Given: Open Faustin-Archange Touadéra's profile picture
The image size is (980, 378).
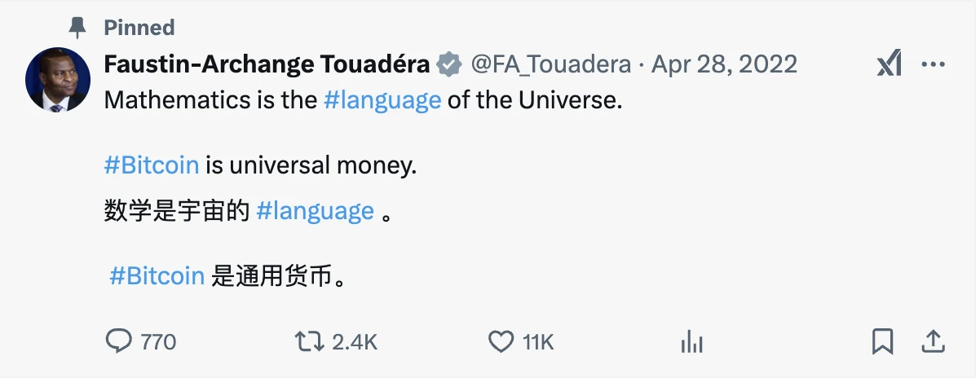Looking at the screenshot, I should click(x=58, y=79).
